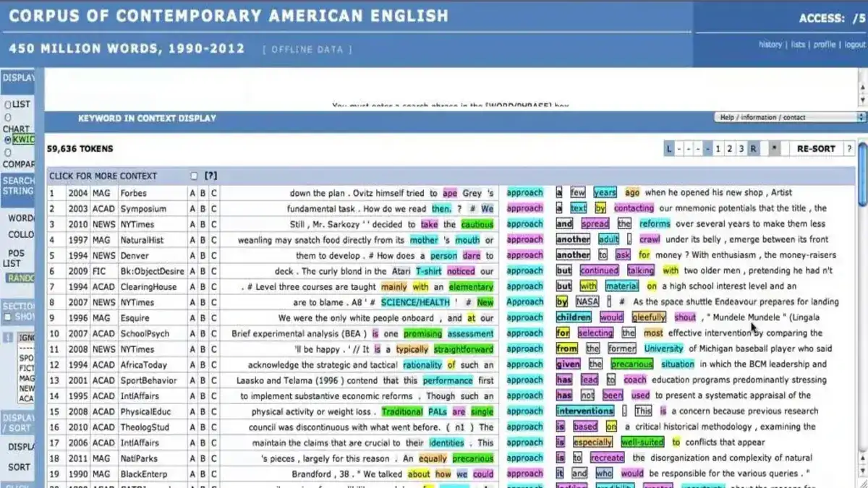The height and width of the screenshot is (488, 868).
Task: Click the "*" option in the sort bar
Action: pos(774,148)
